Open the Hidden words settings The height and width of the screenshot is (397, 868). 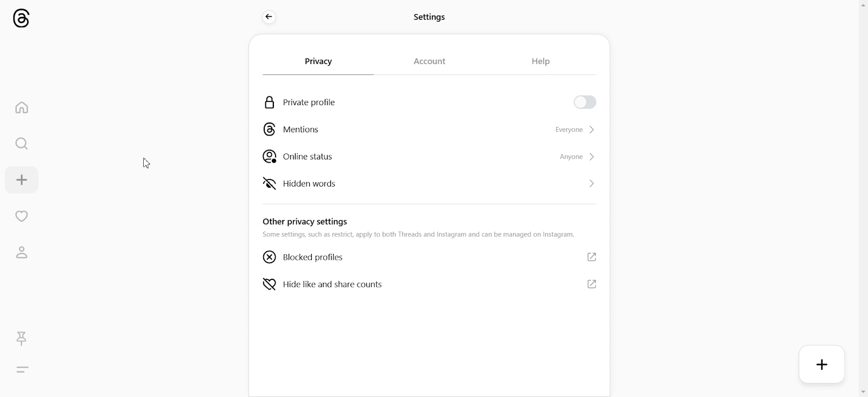pos(309,183)
